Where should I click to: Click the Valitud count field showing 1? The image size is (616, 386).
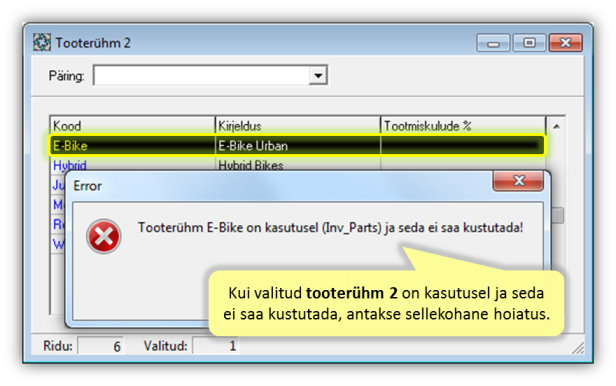[x=215, y=346]
